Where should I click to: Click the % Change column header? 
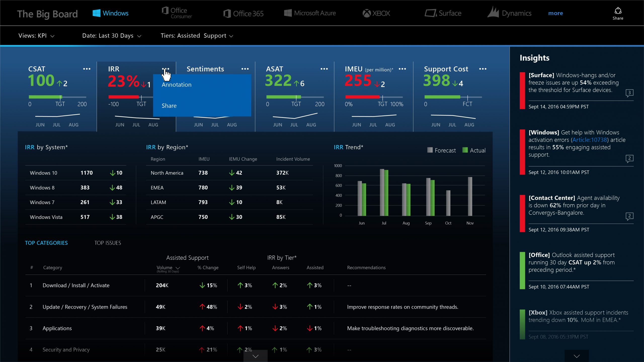208,268
